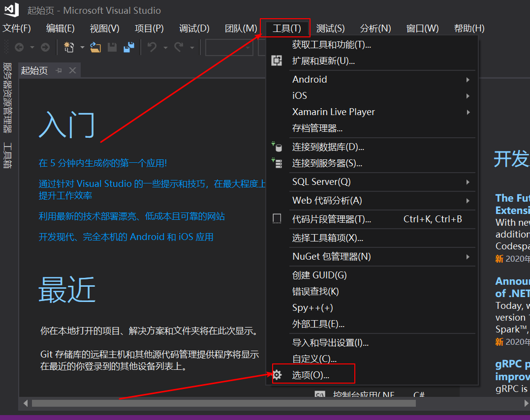The image size is (530, 420).
Task: Click the new file toolbar icon
Action: (x=69, y=47)
